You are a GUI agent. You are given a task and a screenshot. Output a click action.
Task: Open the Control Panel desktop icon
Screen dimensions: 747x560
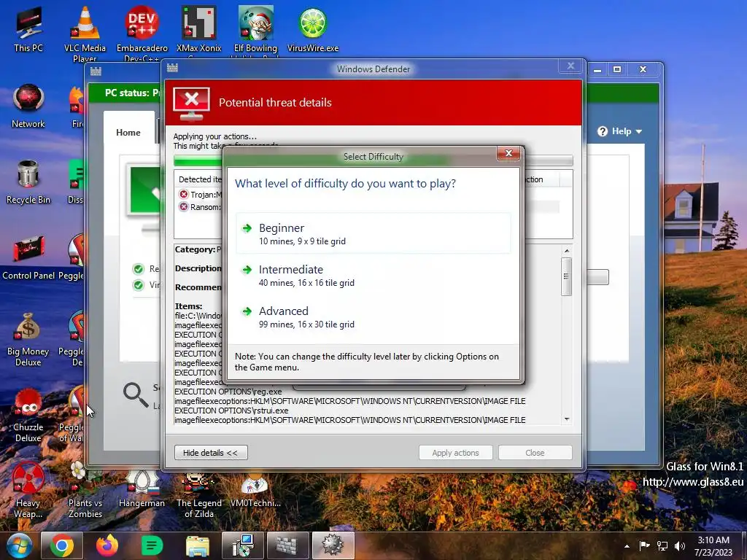pyautogui.click(x=28, y=257)
